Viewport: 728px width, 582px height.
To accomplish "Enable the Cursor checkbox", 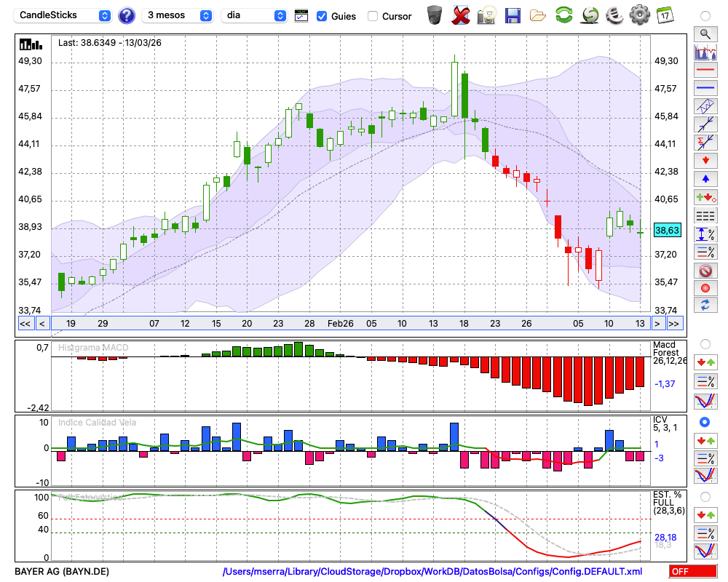I will point(373,16).
